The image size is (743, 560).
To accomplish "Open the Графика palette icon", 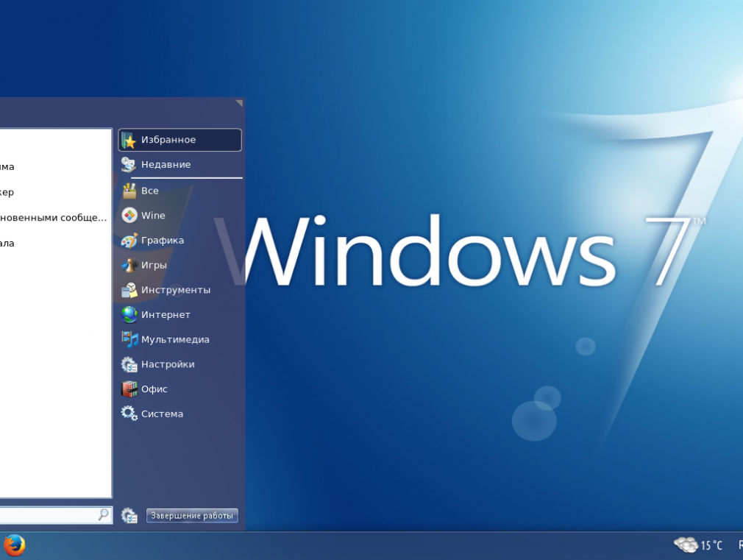I will click(x=129, y=241).
